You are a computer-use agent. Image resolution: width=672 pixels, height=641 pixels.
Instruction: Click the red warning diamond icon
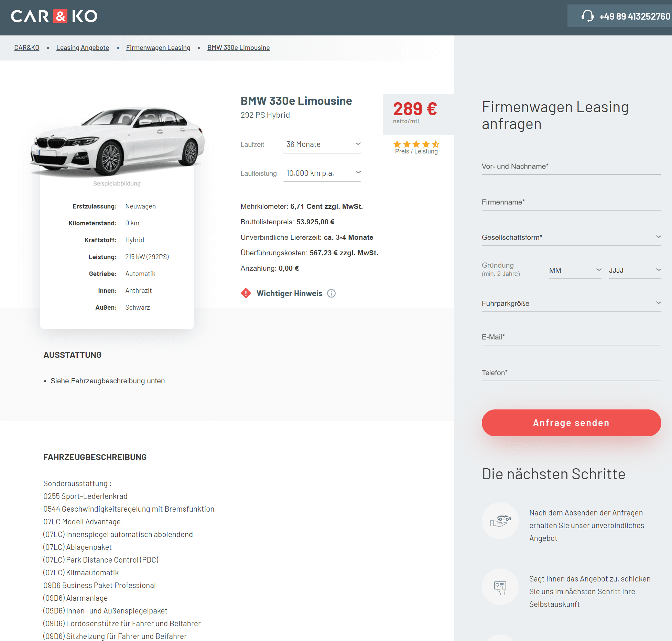coord(246,293)
